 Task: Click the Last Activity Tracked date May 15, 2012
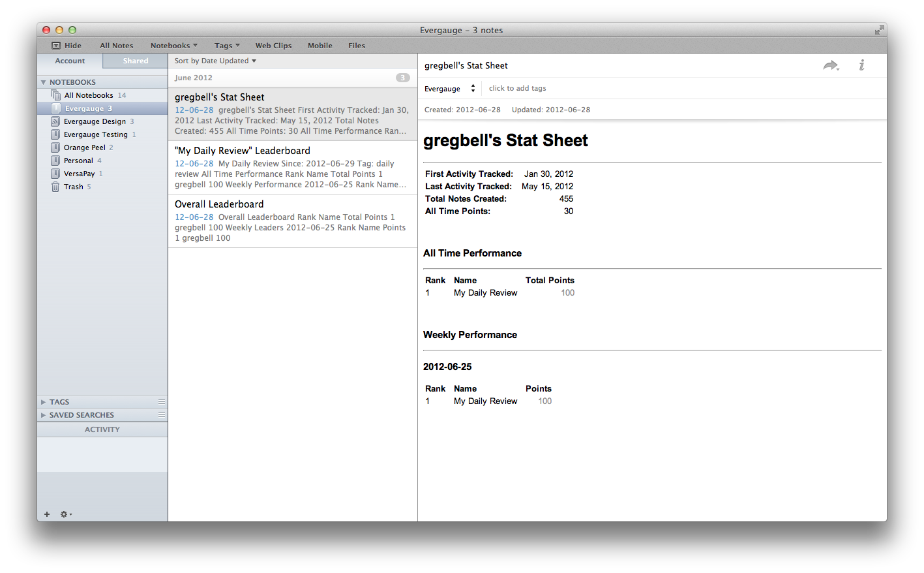point(548,187)
